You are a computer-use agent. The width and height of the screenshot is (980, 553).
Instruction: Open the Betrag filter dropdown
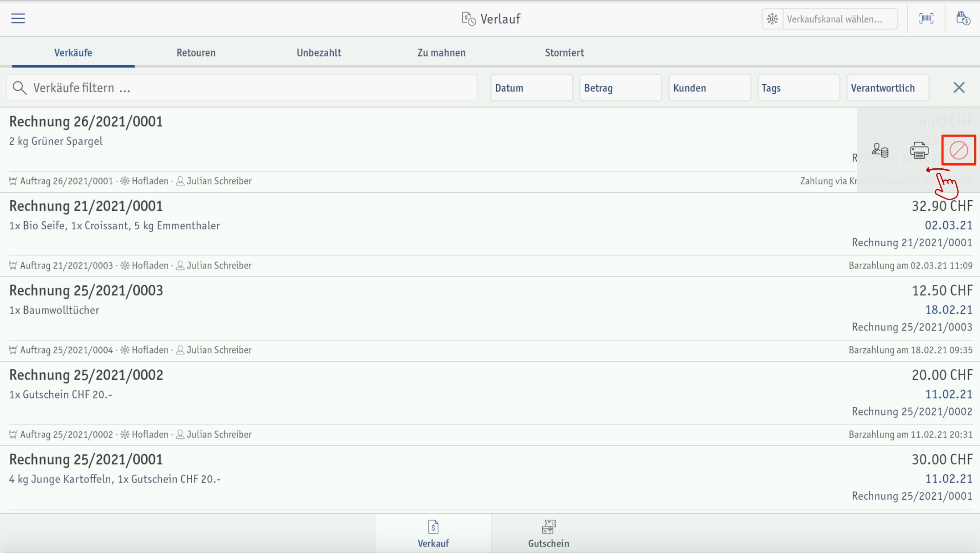621,87
